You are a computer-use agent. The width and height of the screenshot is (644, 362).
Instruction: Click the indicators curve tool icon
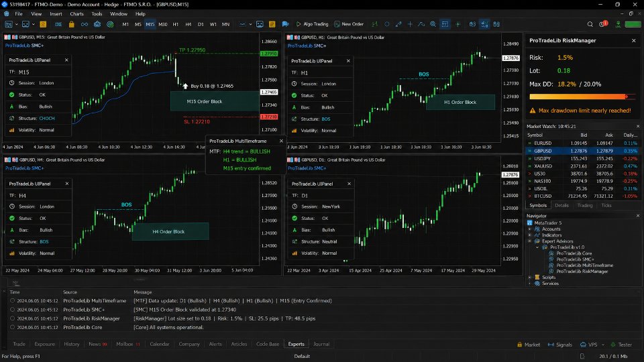click(421, 24)
